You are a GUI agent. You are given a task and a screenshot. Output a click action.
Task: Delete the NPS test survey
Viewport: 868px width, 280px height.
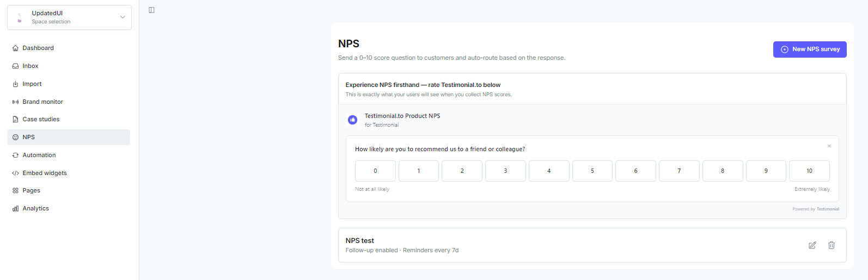pyautogui.click(x=832, y=245)
